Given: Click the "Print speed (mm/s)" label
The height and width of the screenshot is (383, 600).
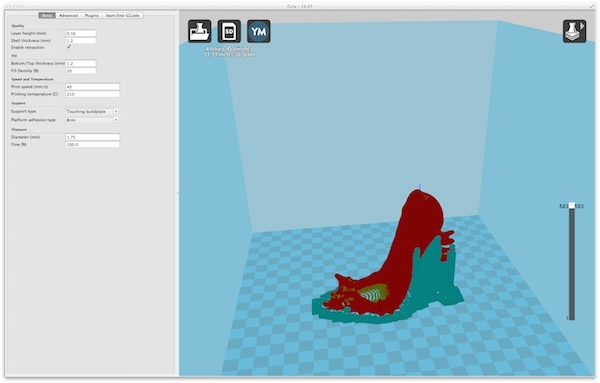Looking at the screenshot, I should click(x=29, y=87).
